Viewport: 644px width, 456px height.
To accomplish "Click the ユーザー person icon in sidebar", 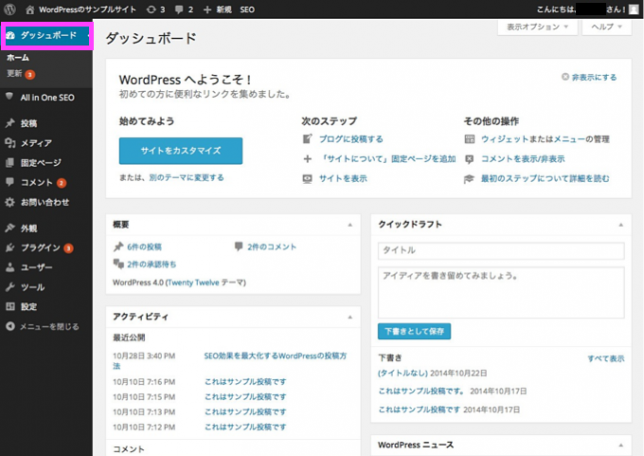I will click(x=10, y=267).
